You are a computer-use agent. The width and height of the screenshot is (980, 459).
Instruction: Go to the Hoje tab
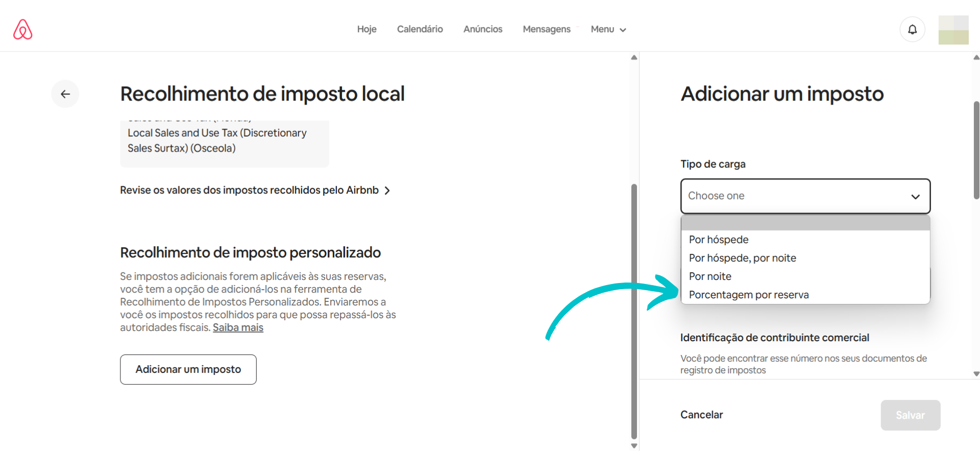pos(366,30)
